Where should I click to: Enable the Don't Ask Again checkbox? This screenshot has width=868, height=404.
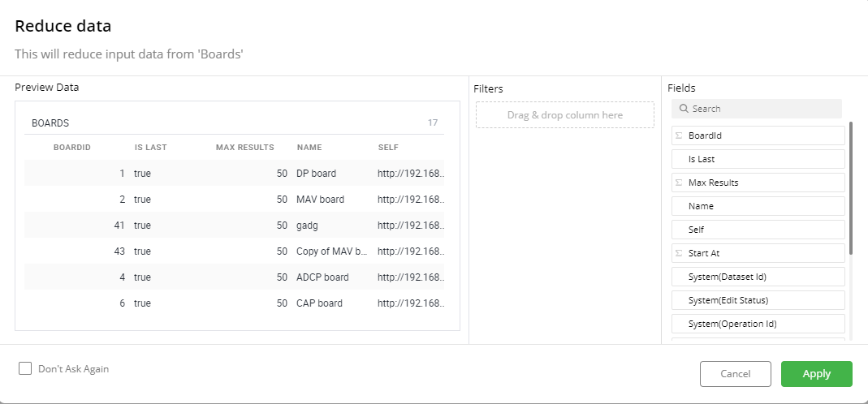(x=25, y=368)
